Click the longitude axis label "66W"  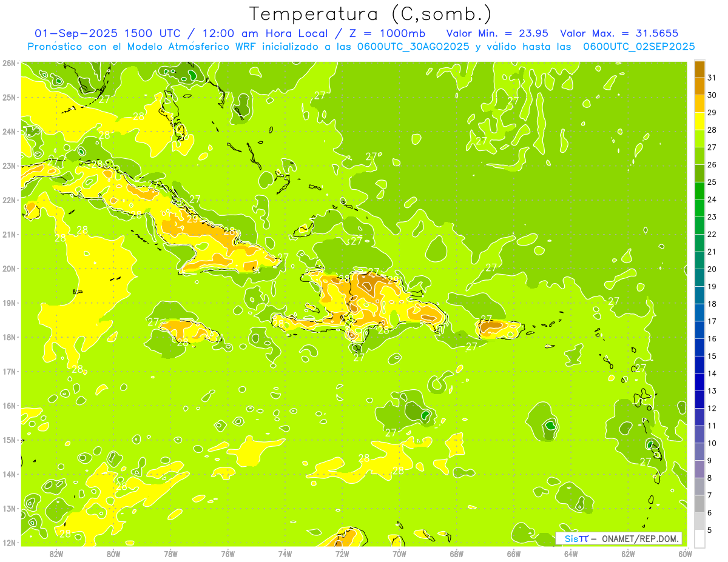514,554
